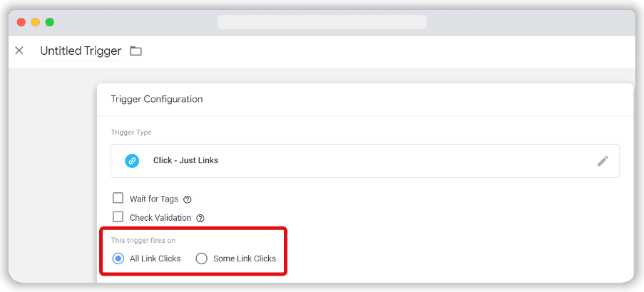644x292 pixels.
Task: Click the 'Wait for Tags' label text
Action: [x=154, y=199]
